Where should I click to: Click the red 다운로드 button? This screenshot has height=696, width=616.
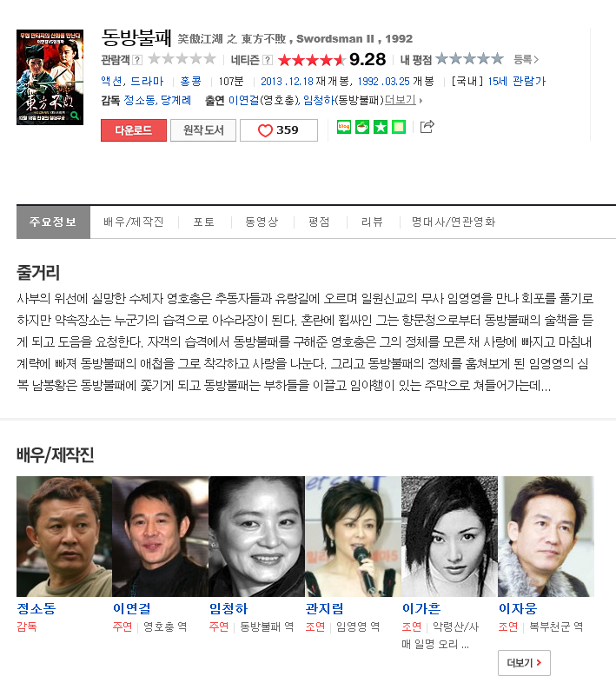[x=134, y=130]
